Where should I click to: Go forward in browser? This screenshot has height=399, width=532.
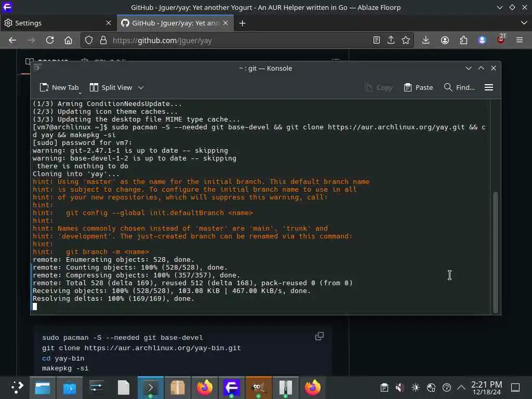(31, 41)
